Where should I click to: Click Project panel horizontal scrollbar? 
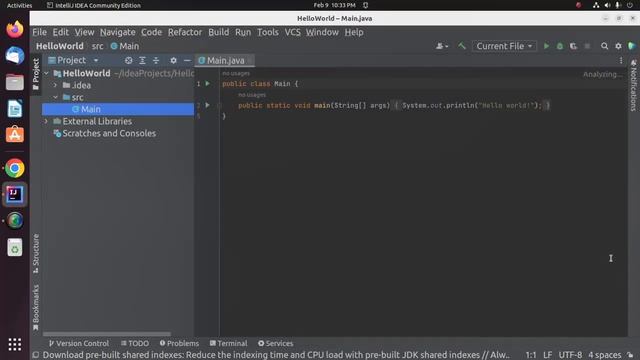pos(107,334)
